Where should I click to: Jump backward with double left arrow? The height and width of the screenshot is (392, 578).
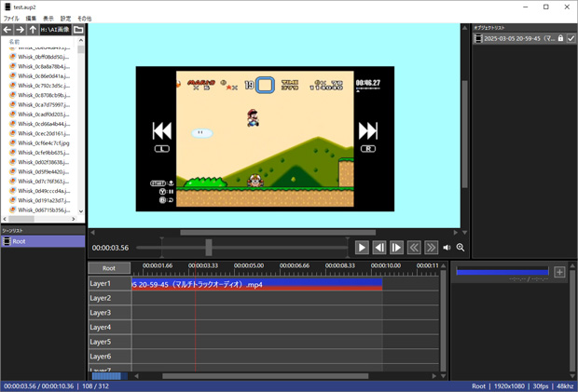[414, 248]
